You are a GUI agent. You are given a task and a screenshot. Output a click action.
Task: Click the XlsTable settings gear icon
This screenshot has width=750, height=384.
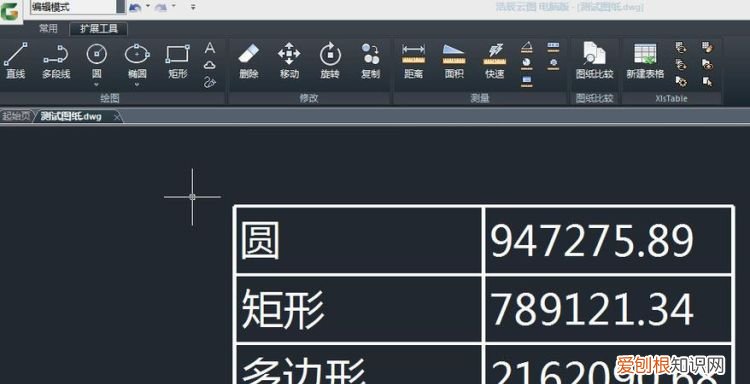681,81
